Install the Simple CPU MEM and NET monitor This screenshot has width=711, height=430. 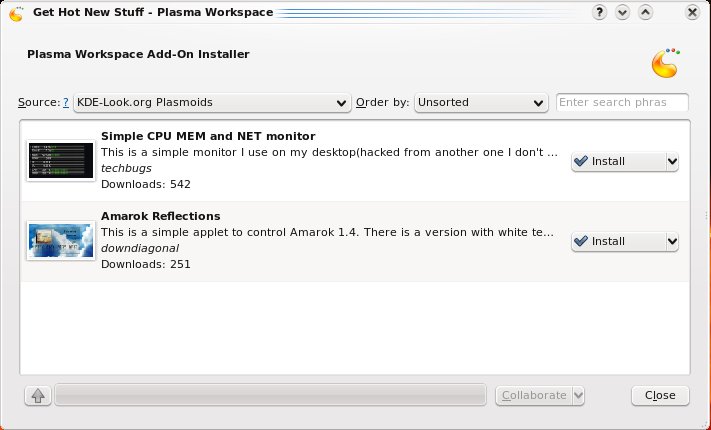615,162
